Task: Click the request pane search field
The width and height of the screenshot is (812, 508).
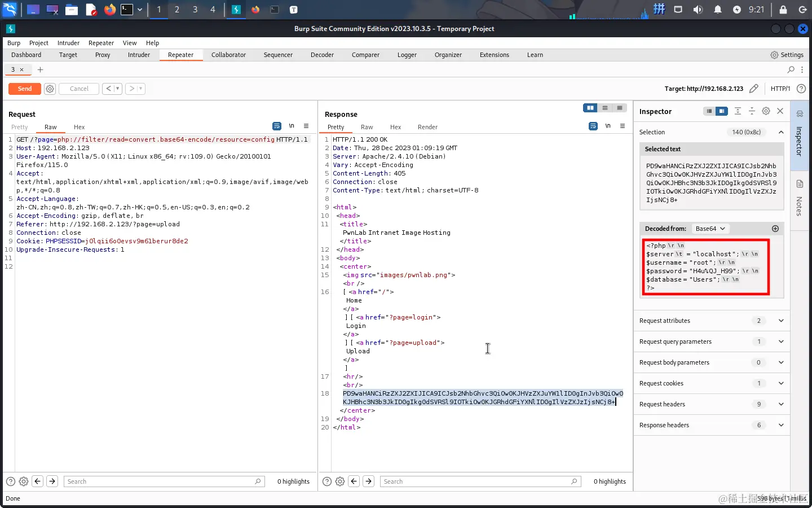Action: [x=164, y=481]
